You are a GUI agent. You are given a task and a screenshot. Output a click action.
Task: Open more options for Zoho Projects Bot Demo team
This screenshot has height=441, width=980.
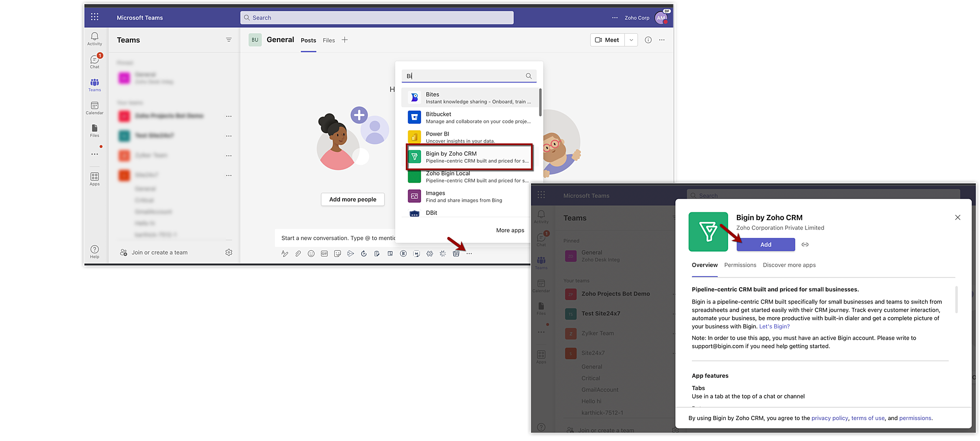229,116
